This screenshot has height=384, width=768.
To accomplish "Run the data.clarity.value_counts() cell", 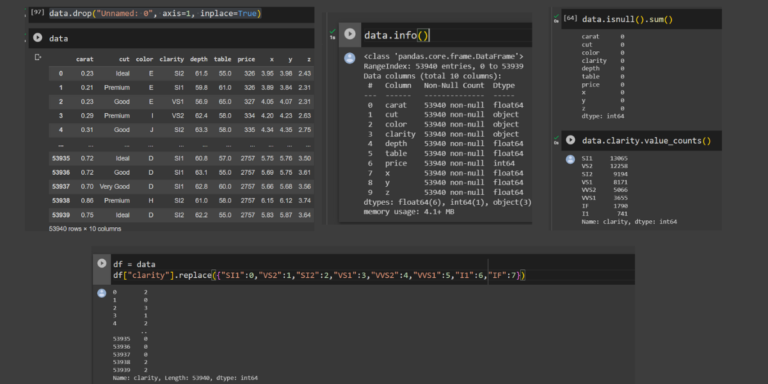I will point(570,140).
